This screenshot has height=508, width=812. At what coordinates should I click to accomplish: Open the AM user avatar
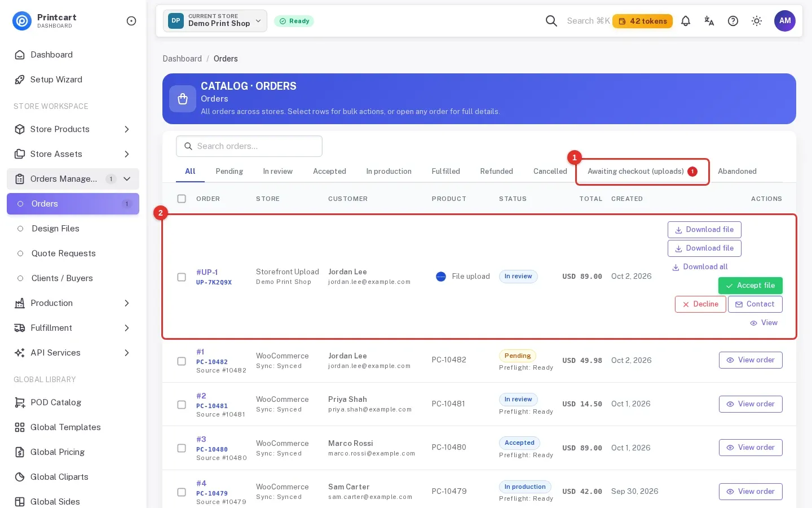785,21
